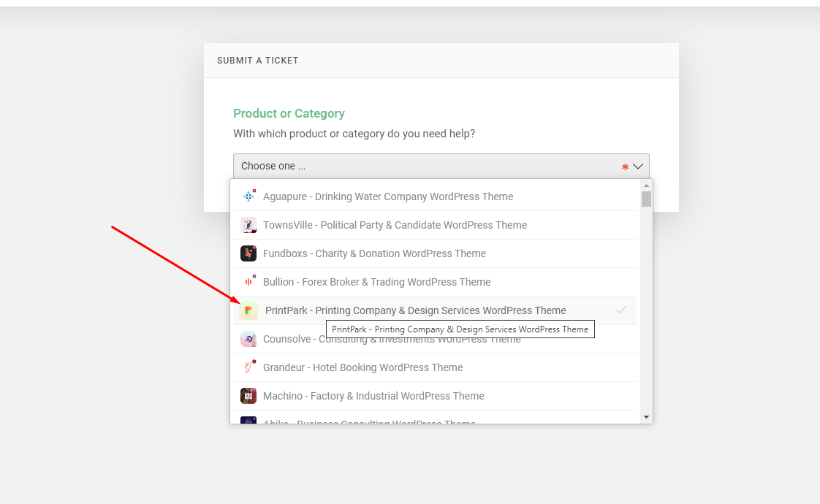The height and width of the screenshot is (504, 820).
Task: Click the Counsolve option label
Action: 392,340
